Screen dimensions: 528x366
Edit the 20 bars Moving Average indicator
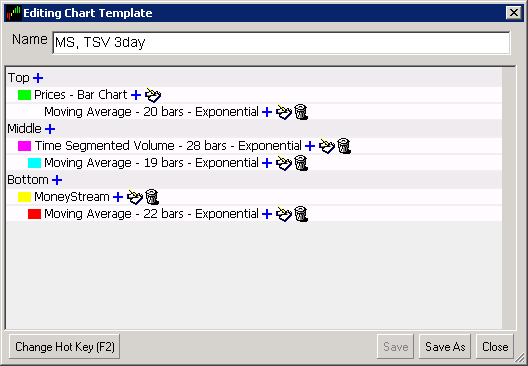[284, 112]
